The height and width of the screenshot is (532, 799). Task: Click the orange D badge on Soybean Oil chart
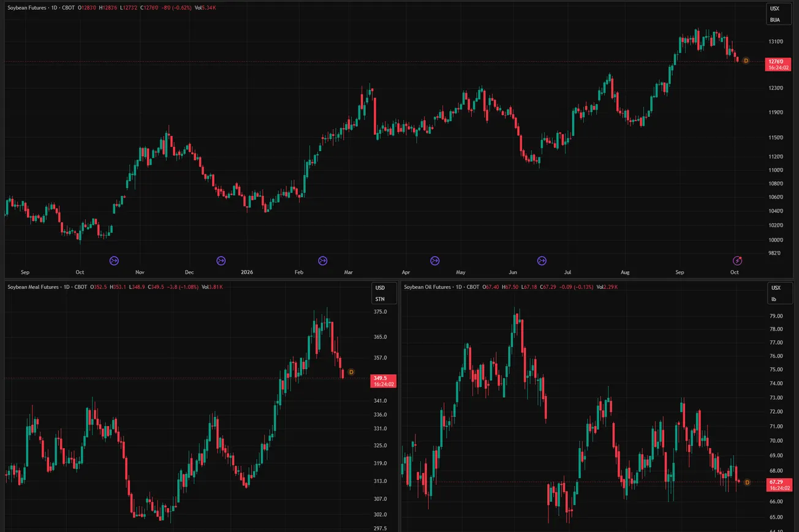tap(747, 482)
